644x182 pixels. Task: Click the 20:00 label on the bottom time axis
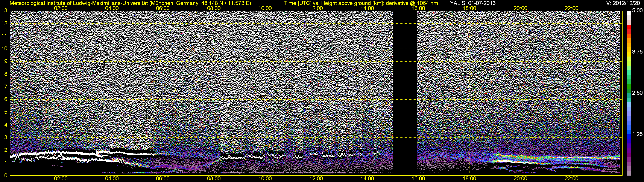tap(521, 179)
